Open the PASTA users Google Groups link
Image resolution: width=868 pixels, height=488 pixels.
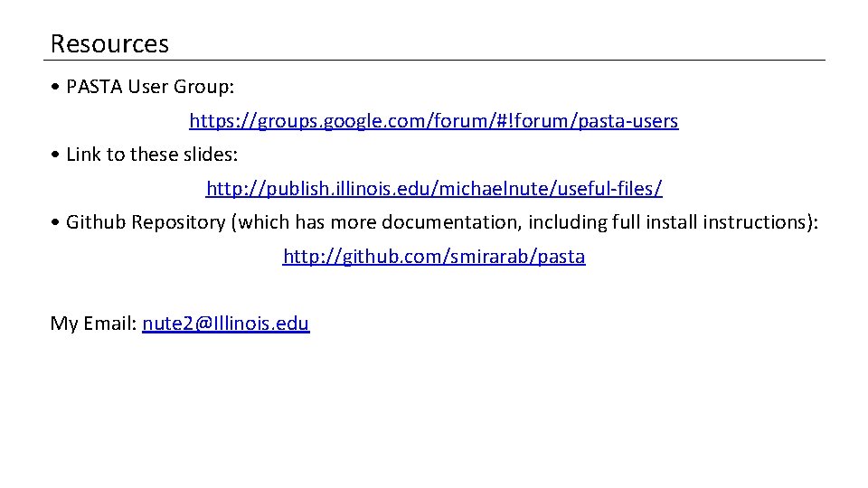pos(433,120)
